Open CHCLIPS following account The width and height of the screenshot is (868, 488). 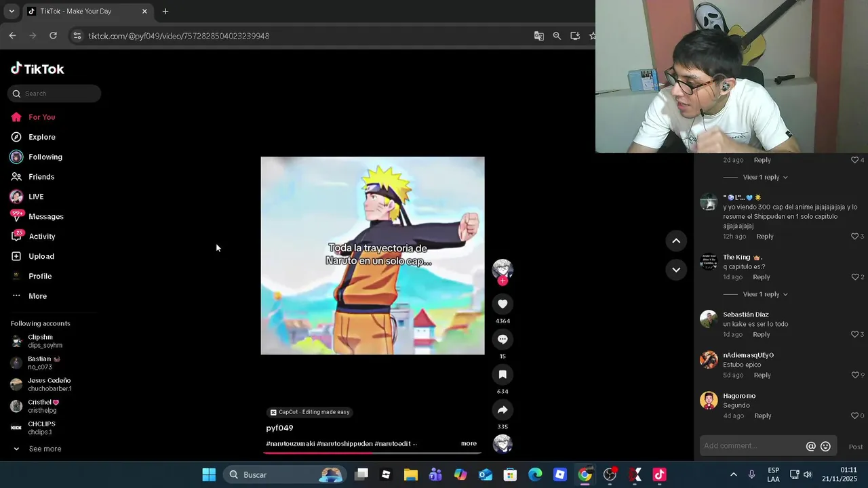[x=34, y=428]
